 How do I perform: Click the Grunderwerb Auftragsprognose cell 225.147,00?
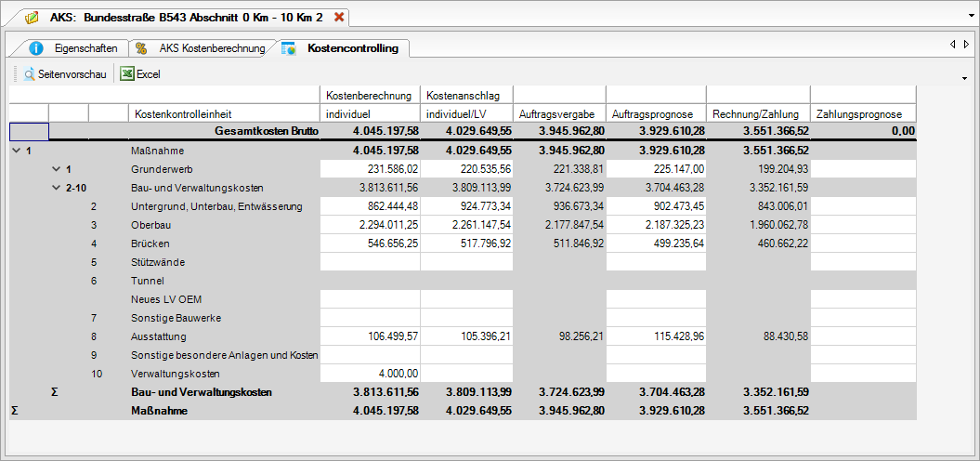[656, 169]
